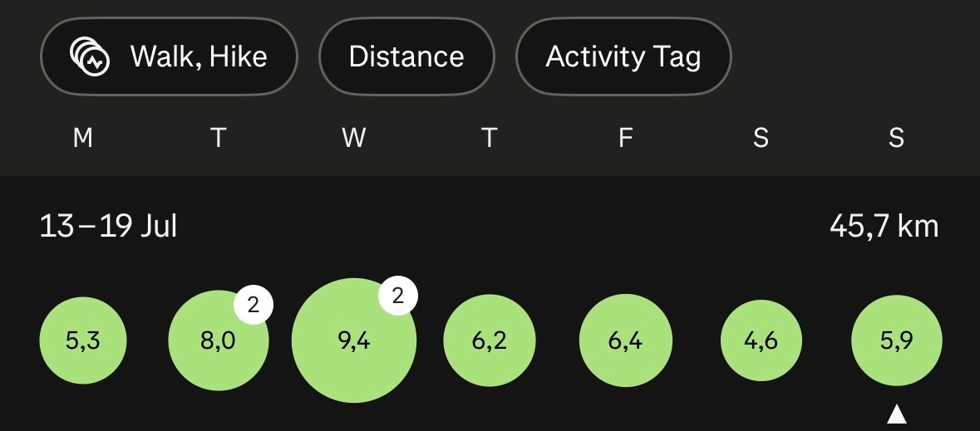The height and width of the screenshot is (431, 980).
Task: Click the last S weekday header
Action: coord(896,137)
